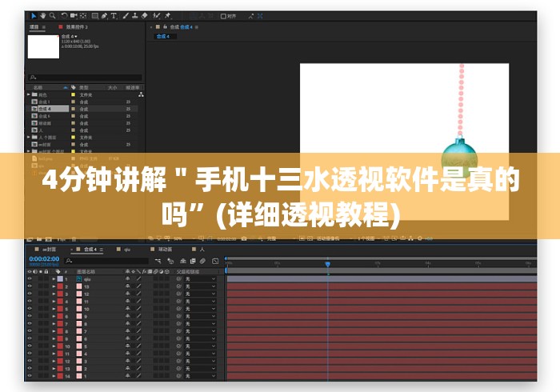This screenshot has height=392, width=560.
Task: Select the Selection arrow tool
Action: (x=33, y=15)
